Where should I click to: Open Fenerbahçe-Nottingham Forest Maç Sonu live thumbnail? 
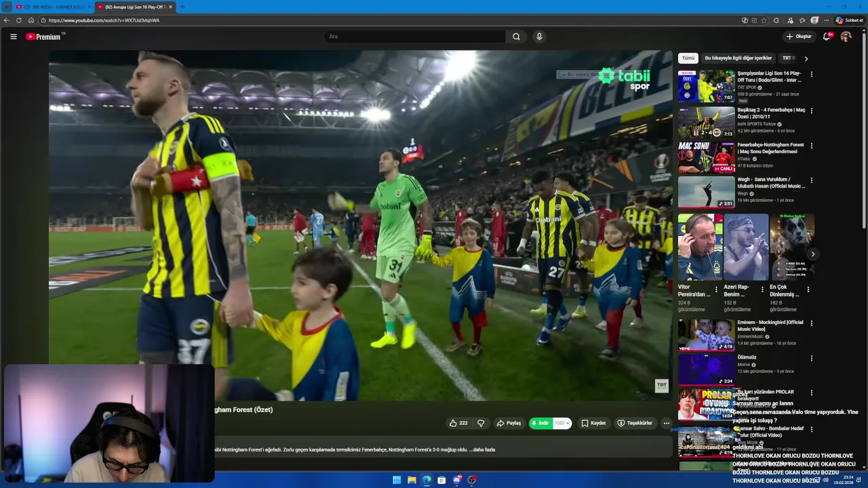[706, 157]
